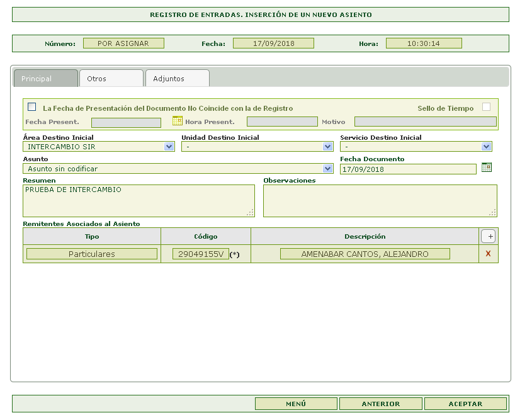Select the Particulares tipo cell
Image resolution: width=515 pixels, height=420 pixels.
coord(92,254)
